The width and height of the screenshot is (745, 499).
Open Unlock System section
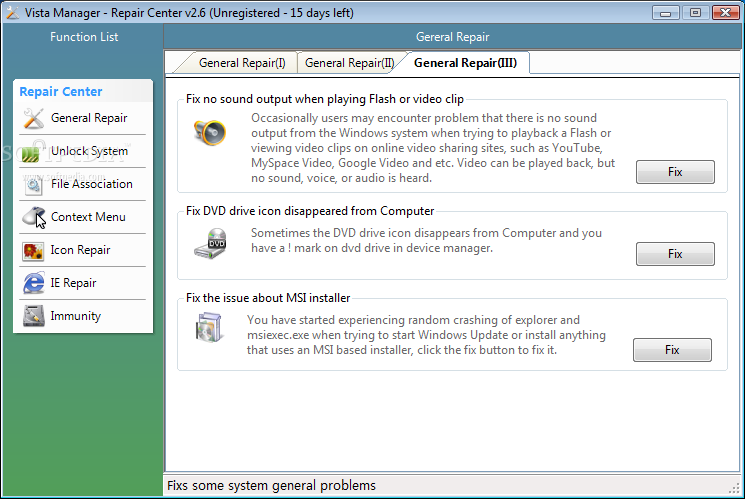coord(83,151)
